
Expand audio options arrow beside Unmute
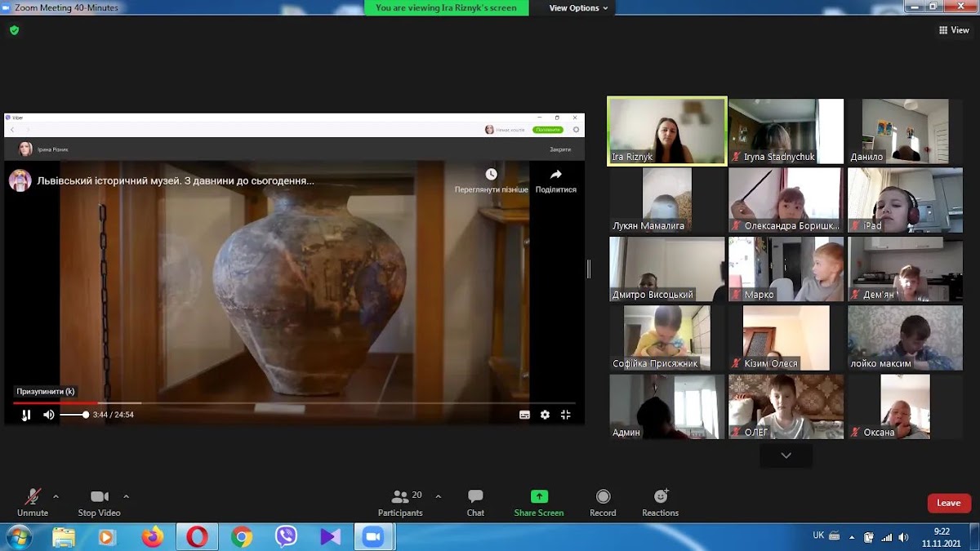56,496
